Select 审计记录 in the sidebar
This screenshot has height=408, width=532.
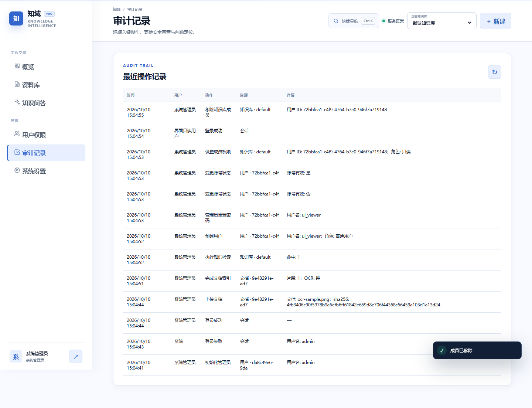46,153
